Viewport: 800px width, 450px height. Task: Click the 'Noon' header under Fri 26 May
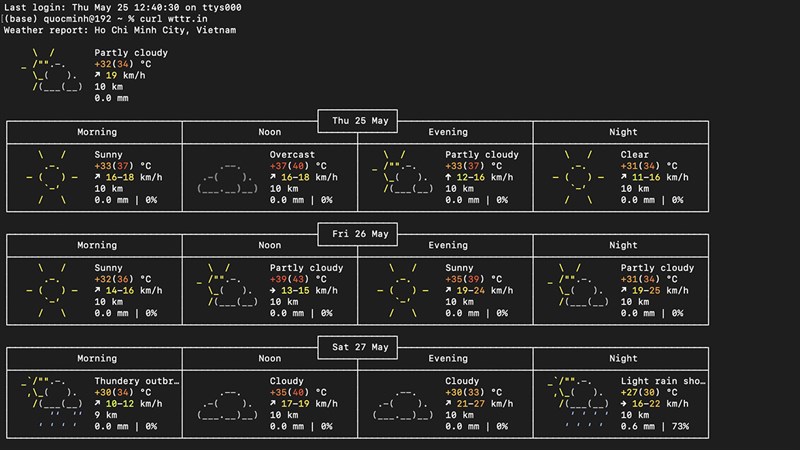pos(269,245)
